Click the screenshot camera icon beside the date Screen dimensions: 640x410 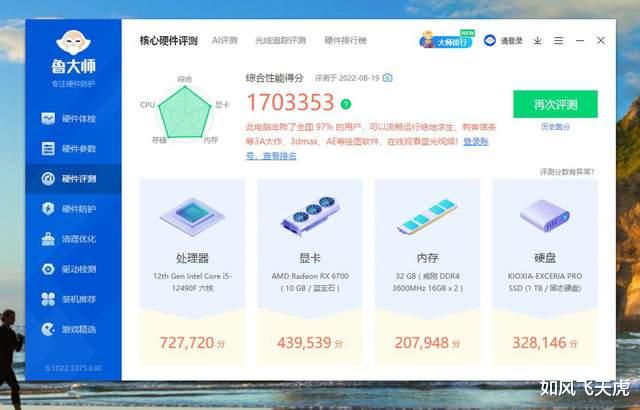(x=387, y=78)
